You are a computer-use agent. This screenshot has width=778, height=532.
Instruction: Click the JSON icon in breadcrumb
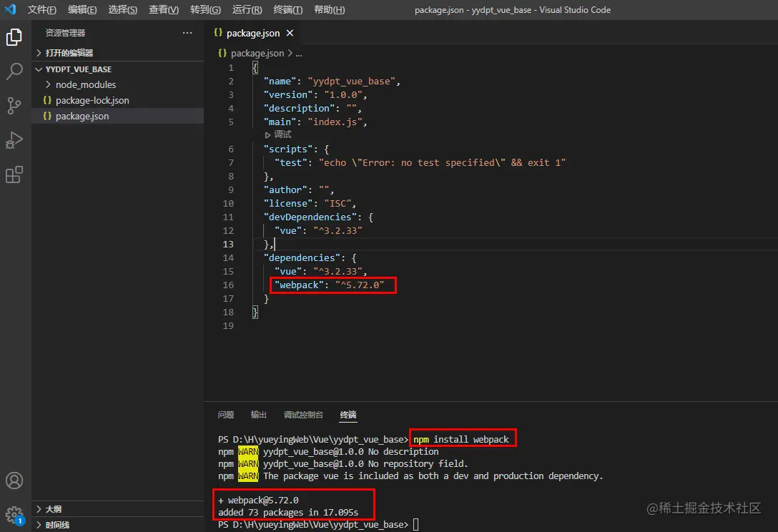click(x=222, y=53)
